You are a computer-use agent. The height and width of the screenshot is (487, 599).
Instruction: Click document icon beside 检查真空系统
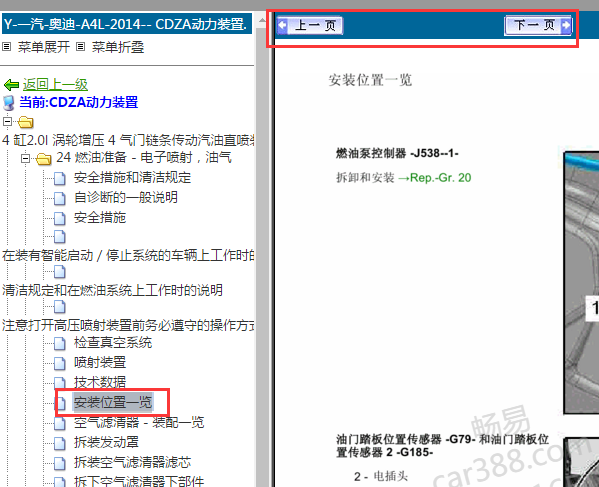pos(60,343)
